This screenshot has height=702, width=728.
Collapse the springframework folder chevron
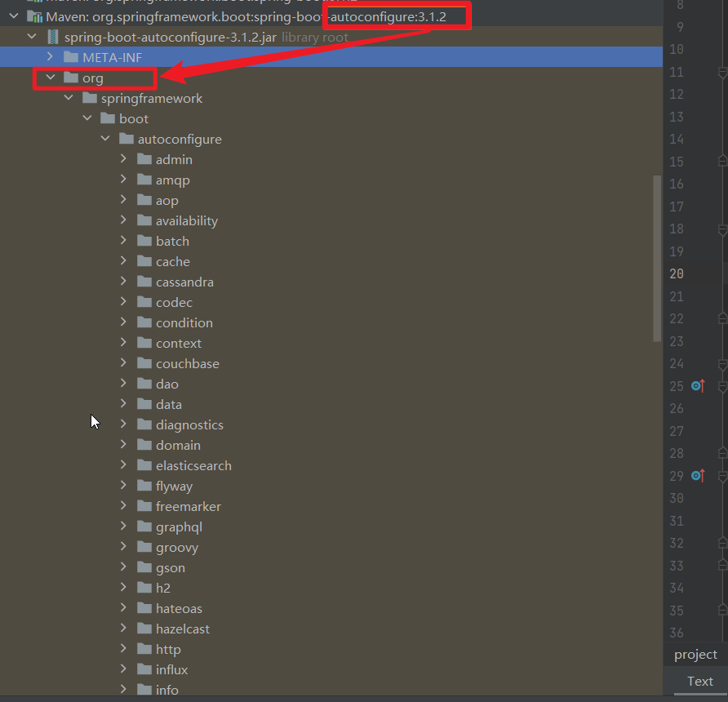[69, 97]
